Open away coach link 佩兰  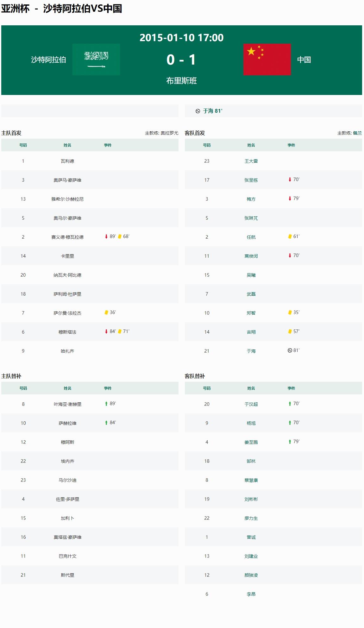coord(357,133)
